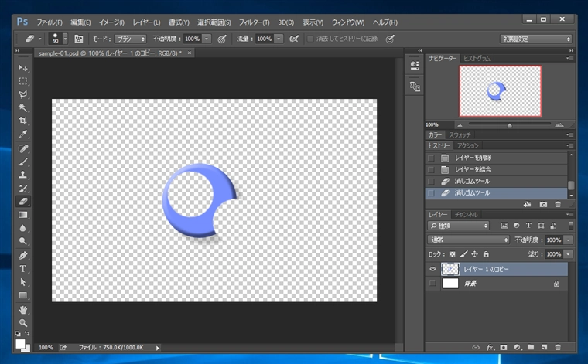Screen dimensions: 588x364
Task: Click the navigator preview thumbnail
Action: pyautogui.click(x=501, y=91)
